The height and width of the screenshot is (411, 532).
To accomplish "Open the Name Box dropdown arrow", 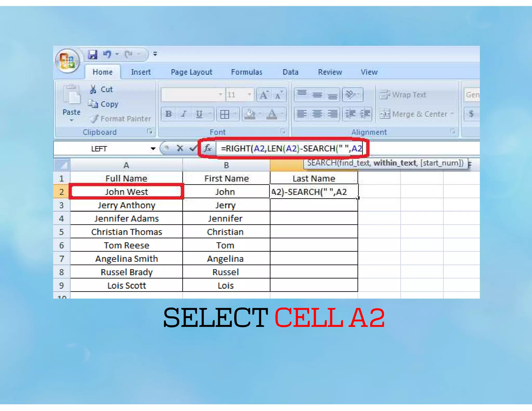I will click(x=153, y=149).
